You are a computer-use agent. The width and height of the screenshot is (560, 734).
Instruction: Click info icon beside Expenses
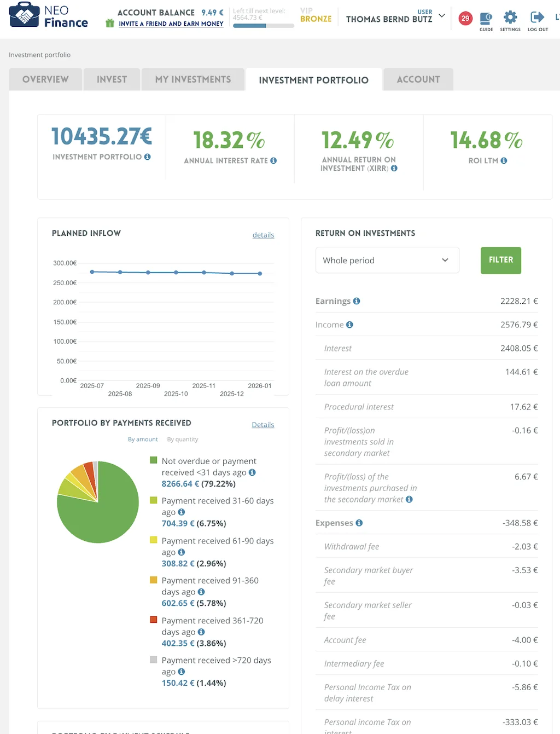(359, 523)
